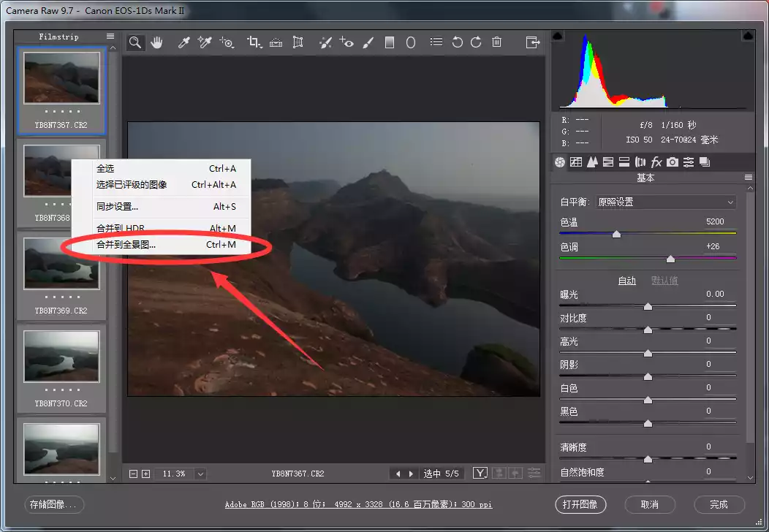Image resolution: width=769 pixels, height=532 pixels.
Task: Click the 色温 slider handle
Action: (616, 235)
